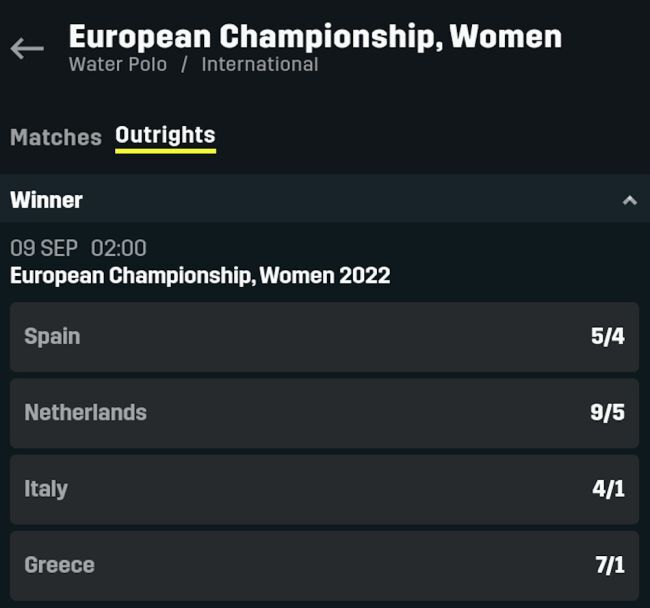650x608 pixels.
Task: Collapse the Winner market chevron
Action: [x=629, y=200]
